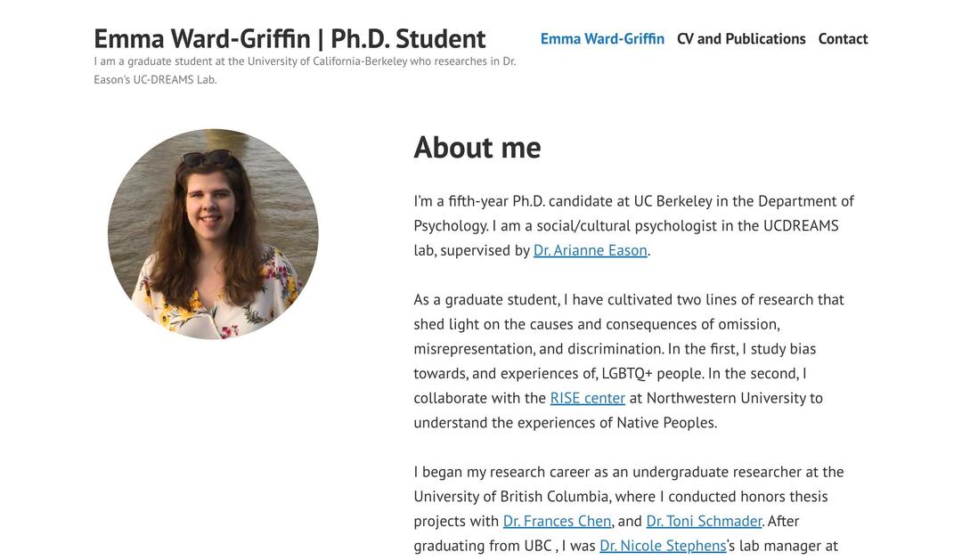Click the circular profile photo
Viewport: 962px width, 560px height.
[213, 233]
